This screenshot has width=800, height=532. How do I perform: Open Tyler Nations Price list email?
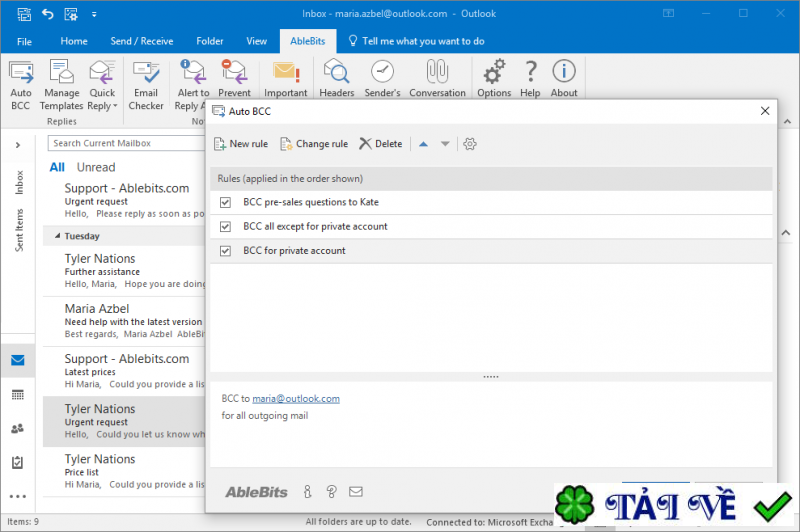coord(124,471)
